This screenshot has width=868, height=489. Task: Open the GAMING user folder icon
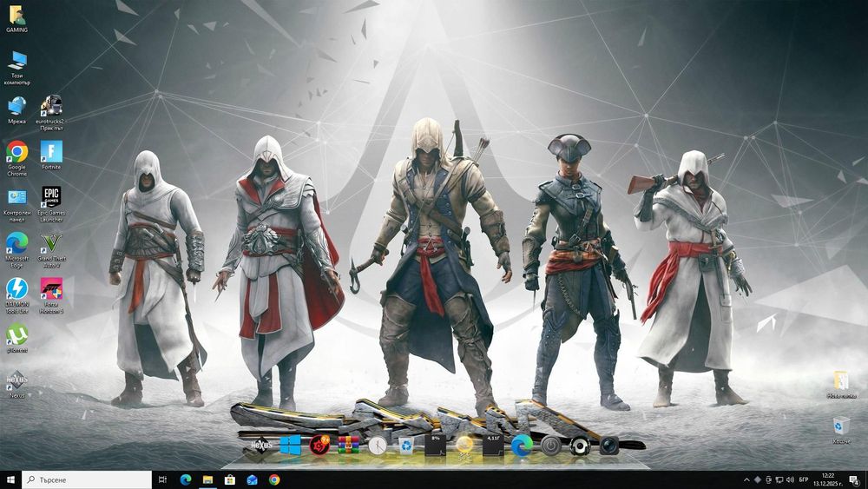pyautogui.click(x=16, y=19)
